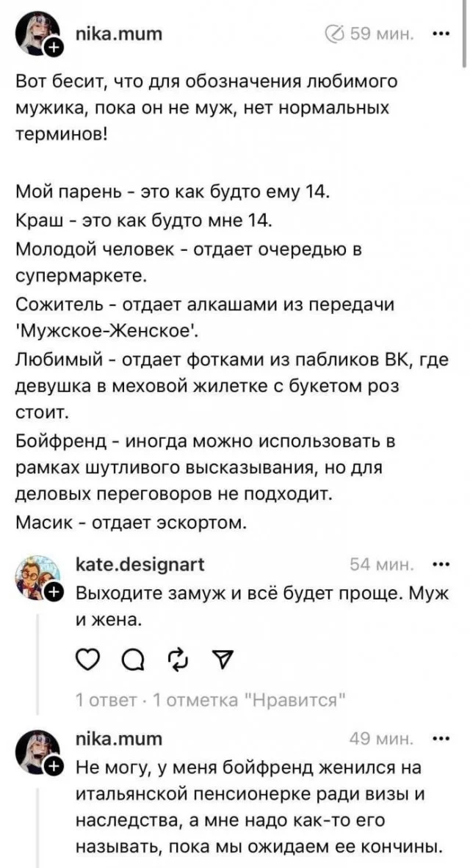Open three-dot menu on kate.designart's comment

[x=442, y=564]
